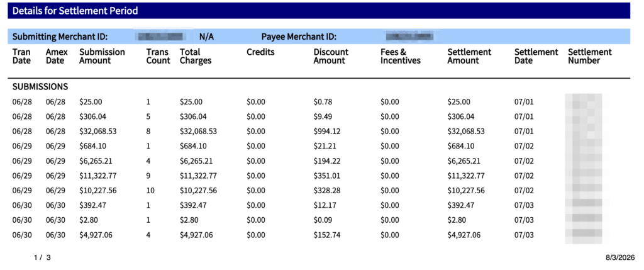This screenshot has width=644, height=270.
Task: Click settlement date 07/03 in the $2.80 row
Action: coord(524,220)
